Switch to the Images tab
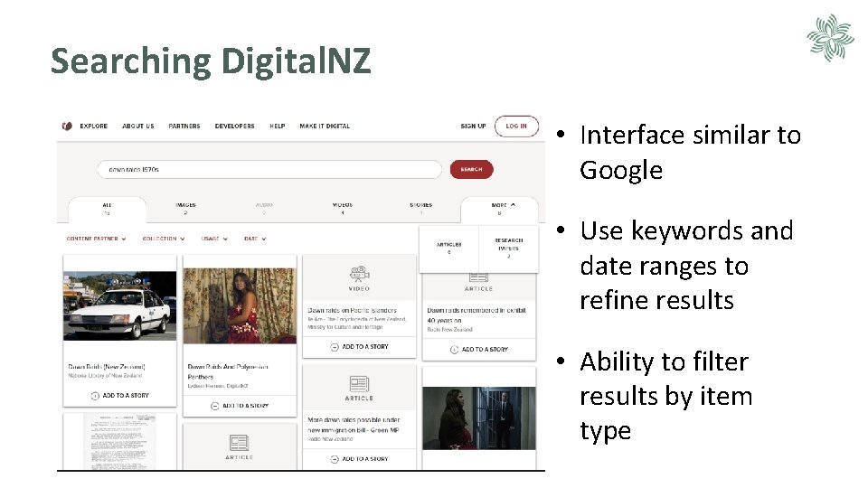This screenshot has width=868, height=488. tap(185, 209)
